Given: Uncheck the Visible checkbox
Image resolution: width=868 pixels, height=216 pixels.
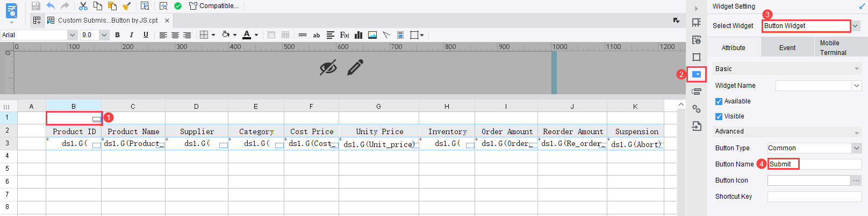Looking at the screenshot, I should point(719,116).
